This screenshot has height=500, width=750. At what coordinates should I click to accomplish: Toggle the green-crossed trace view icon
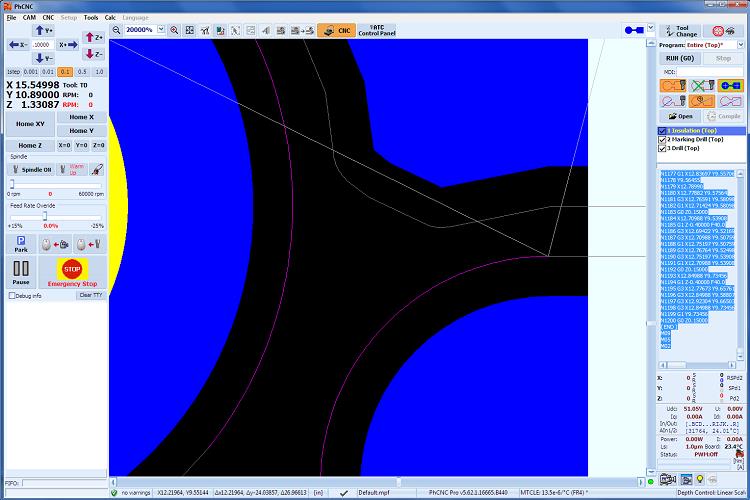(x=702, y=86)
